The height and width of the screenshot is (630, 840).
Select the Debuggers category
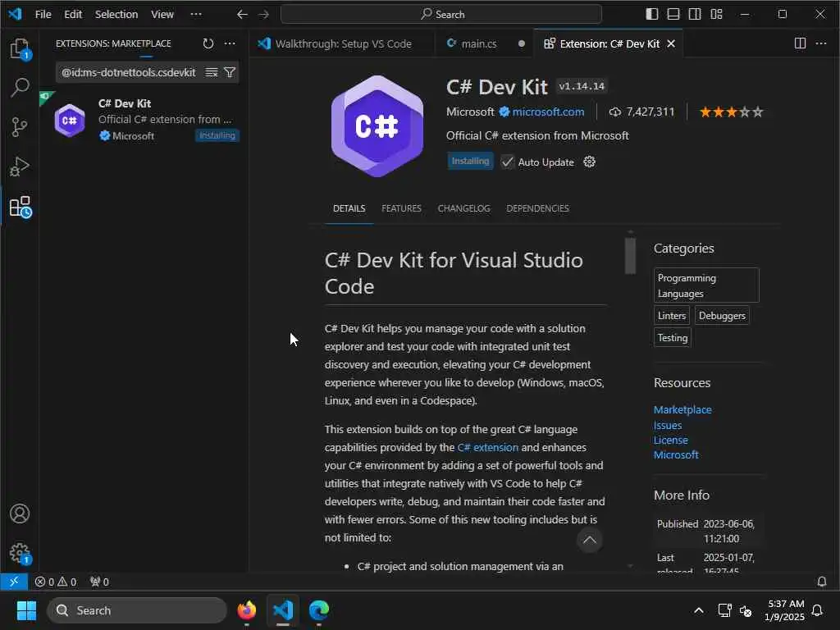[722, 316]
